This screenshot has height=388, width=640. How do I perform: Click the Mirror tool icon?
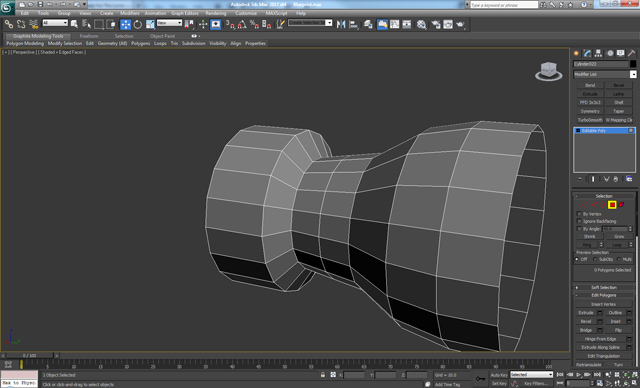[x=341, y=24]
